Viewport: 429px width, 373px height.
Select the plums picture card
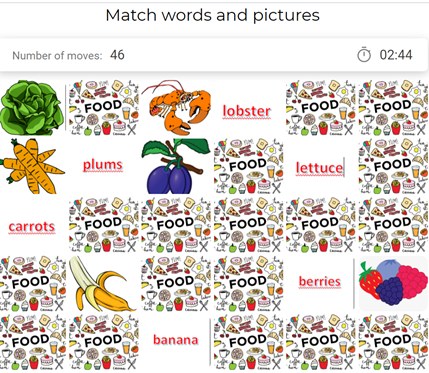click(176, 166)
